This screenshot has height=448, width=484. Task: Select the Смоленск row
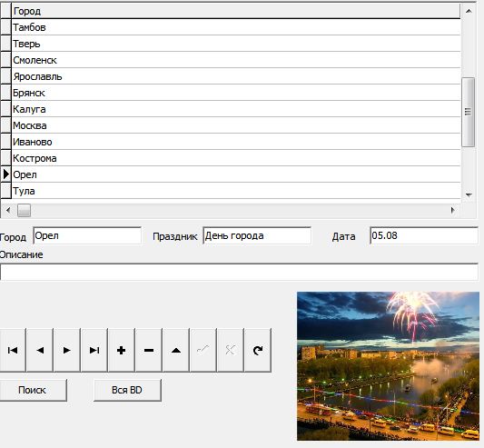236,60
